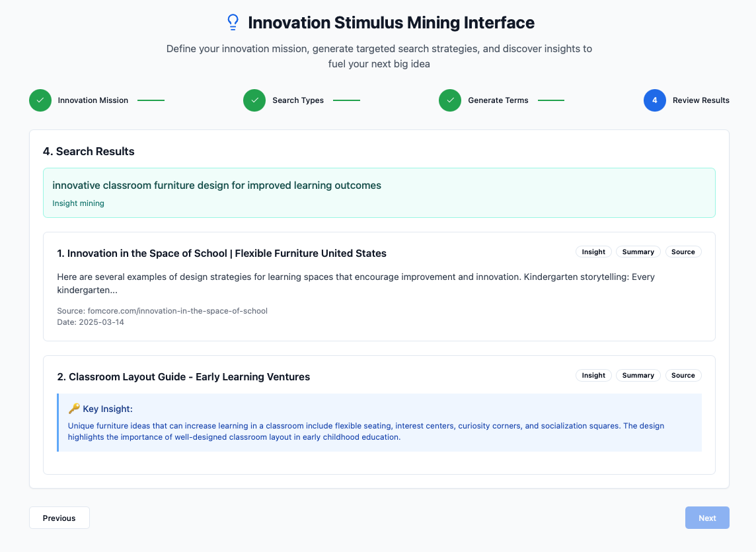Viewport: 756px width, 552px height.
Task: Go to the Search Types step label
Action: (298, 100)
